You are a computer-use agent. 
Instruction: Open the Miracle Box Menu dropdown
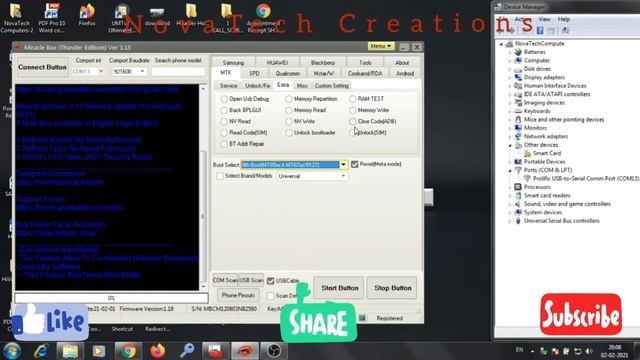click(381, 46)
